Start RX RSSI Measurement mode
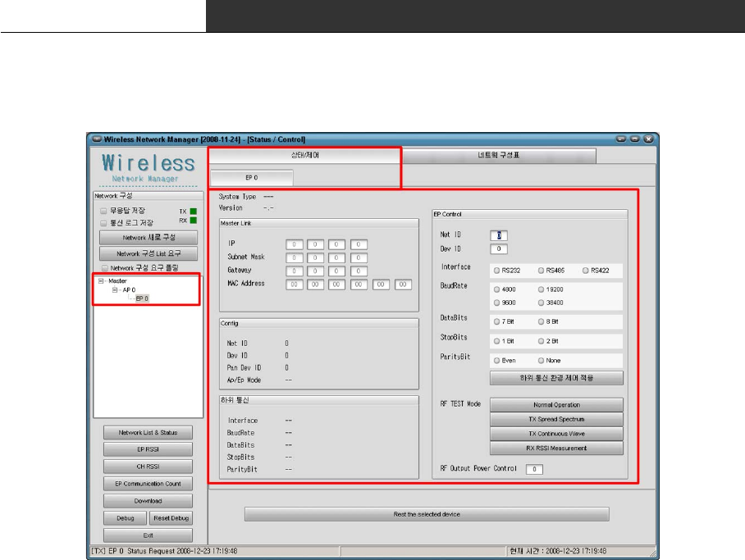The width and height of the screenshot is (745, 560). pyautogui.click(x=556, y=448)
